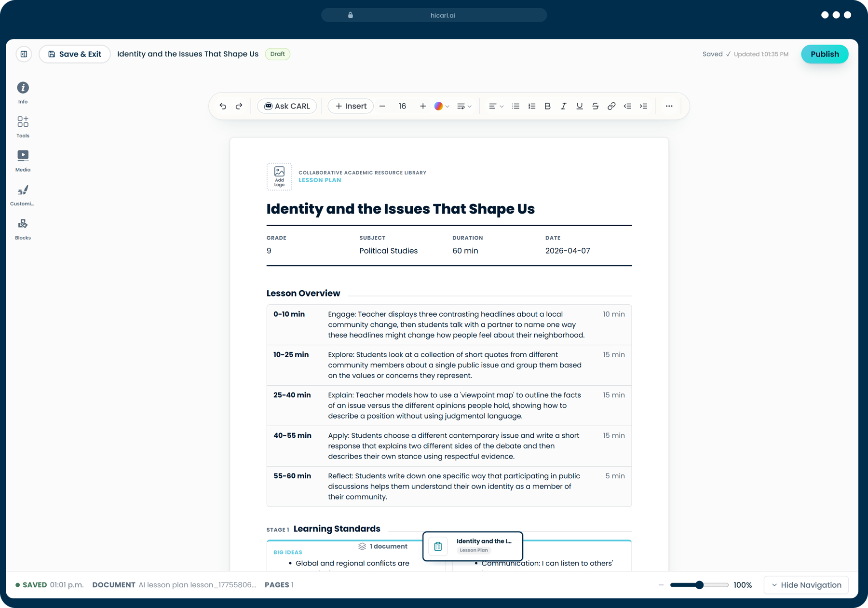Insert a hyperlink

[611, 106]
